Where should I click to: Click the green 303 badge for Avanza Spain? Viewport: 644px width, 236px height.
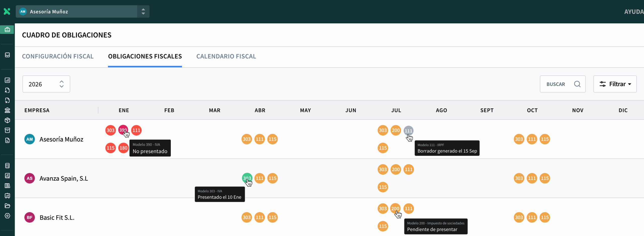click(x=247, y=178)
